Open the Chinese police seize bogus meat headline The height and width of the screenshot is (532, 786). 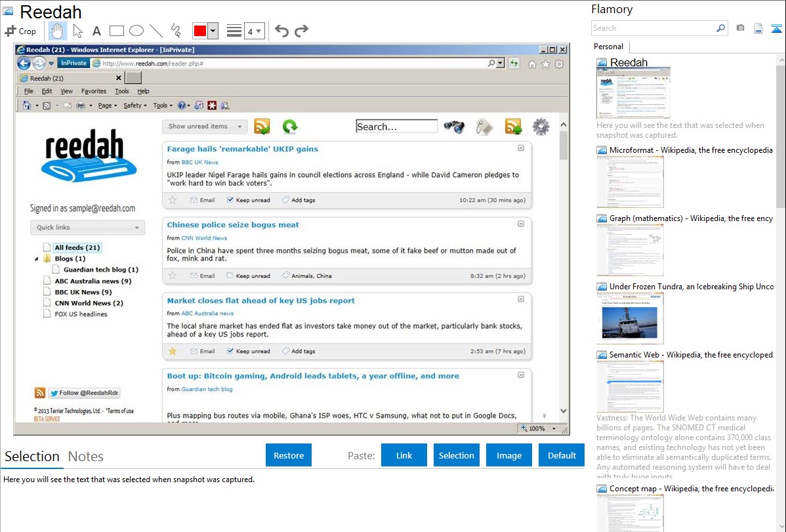(x=233, y=224)
